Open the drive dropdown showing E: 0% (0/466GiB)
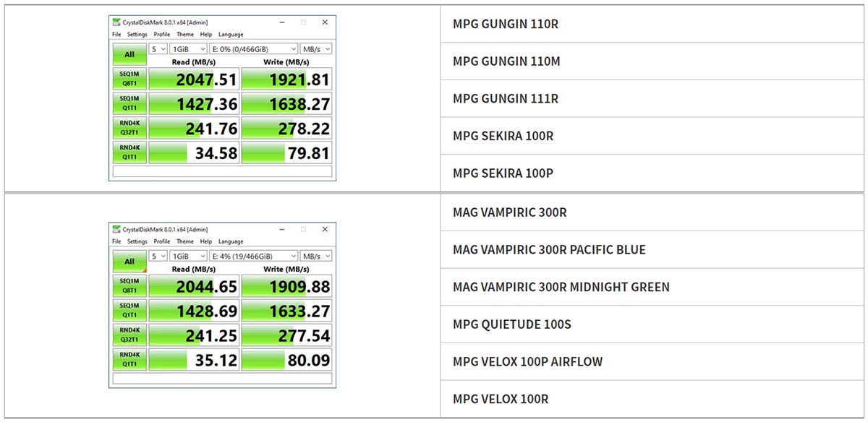This screenshot has width=868, height=422. click(x=253, y=49)
